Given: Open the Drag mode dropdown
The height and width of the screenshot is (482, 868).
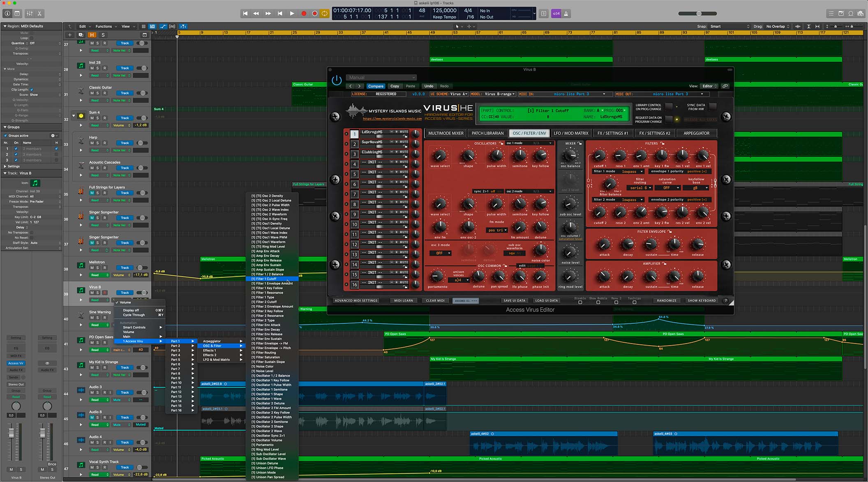Looking at the screenshot, I should pyautogui.click(x=778, y=26).
